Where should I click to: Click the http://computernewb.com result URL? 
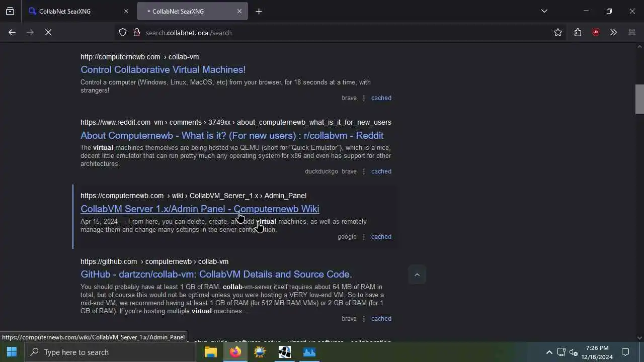click(120, 57)
